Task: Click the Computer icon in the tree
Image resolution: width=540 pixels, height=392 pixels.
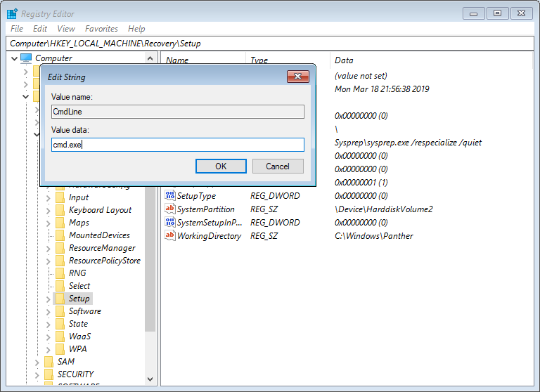Action: [26, 58]
